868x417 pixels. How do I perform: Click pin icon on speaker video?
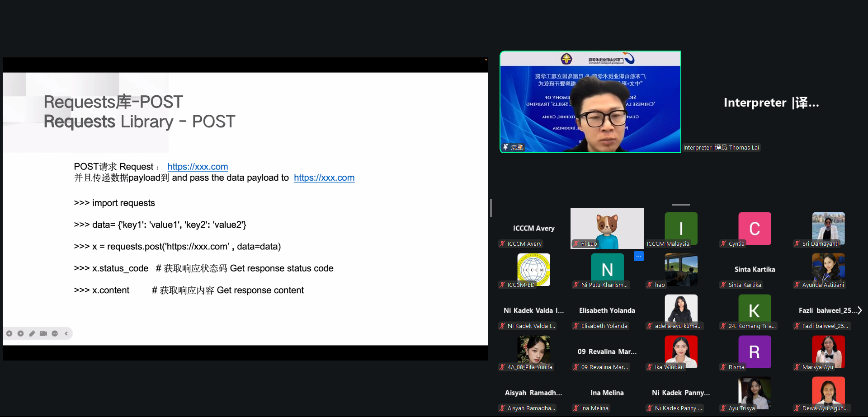coord(505,147)
